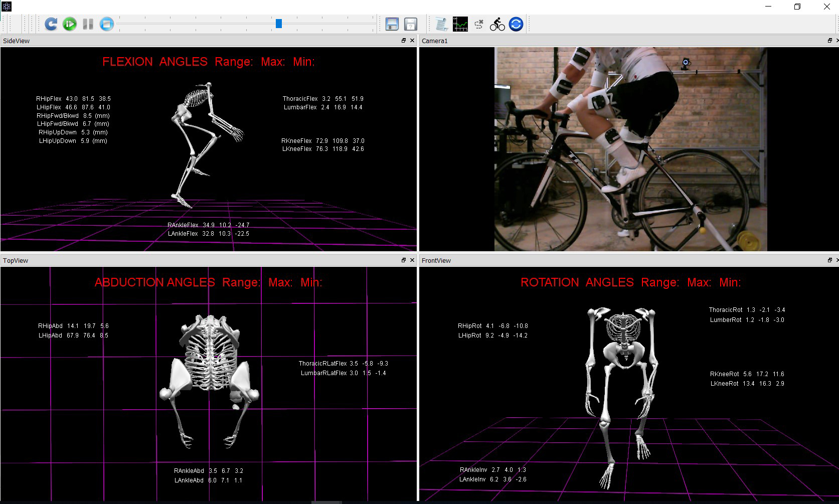
Task: Undock the TopView panel
Action: 404,260
